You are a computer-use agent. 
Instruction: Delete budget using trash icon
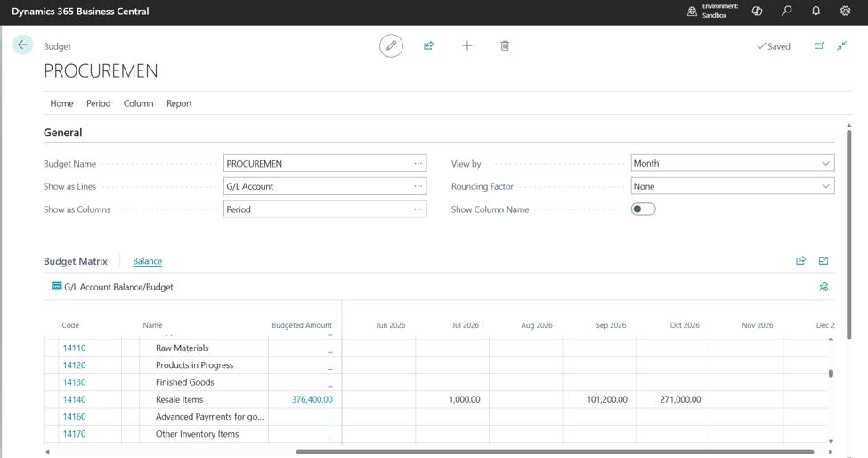point(505,46)
